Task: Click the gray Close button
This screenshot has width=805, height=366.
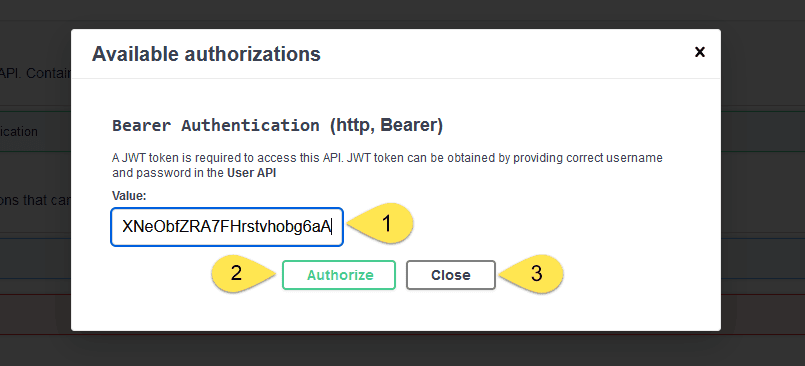Action: point(451,275)
